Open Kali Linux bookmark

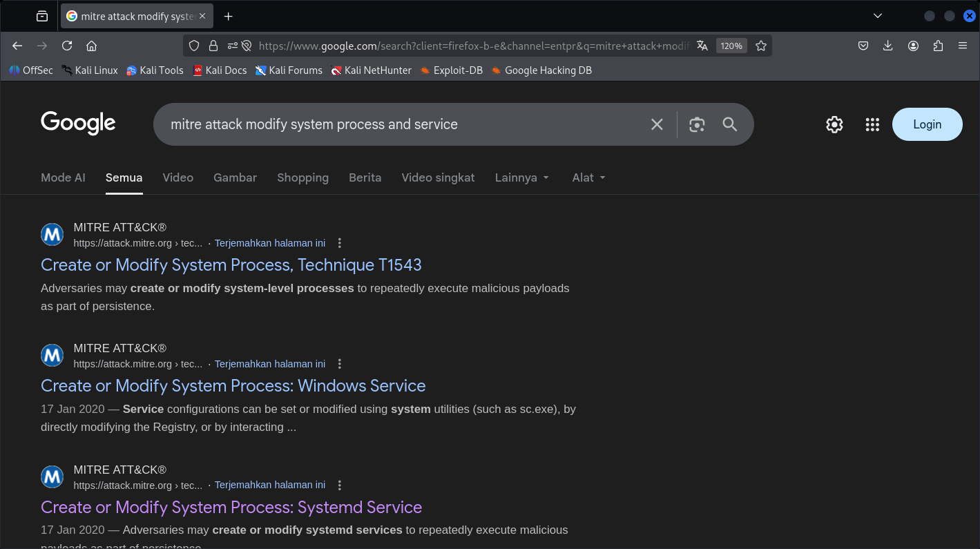(x=90, y=70)
